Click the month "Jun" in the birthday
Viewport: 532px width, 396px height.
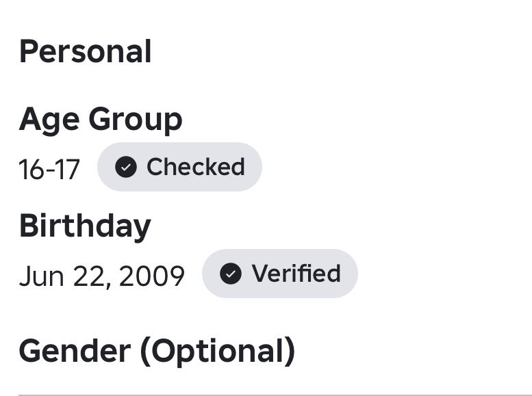[40, 276]
